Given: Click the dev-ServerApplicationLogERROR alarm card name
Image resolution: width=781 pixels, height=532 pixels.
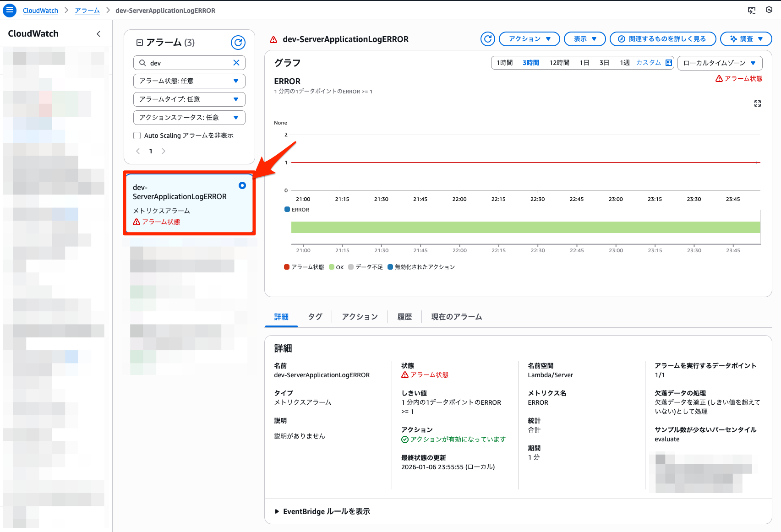Looking at the screenshot, I should (180, 192).
